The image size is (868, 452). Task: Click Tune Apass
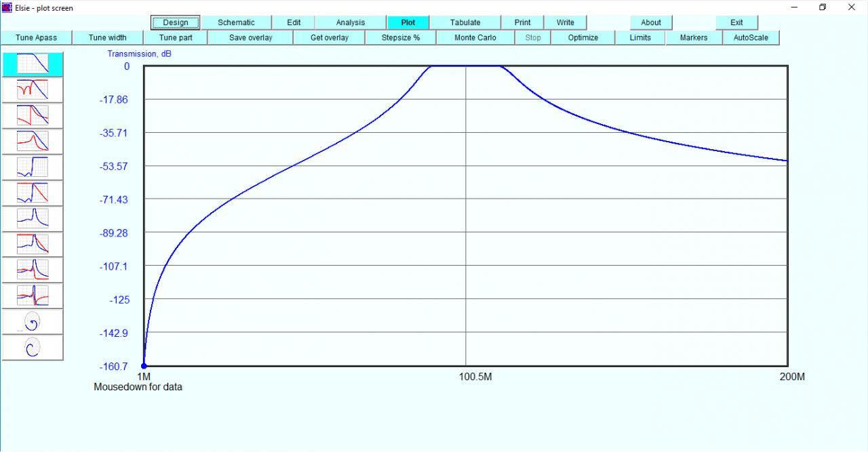(37, 38)
